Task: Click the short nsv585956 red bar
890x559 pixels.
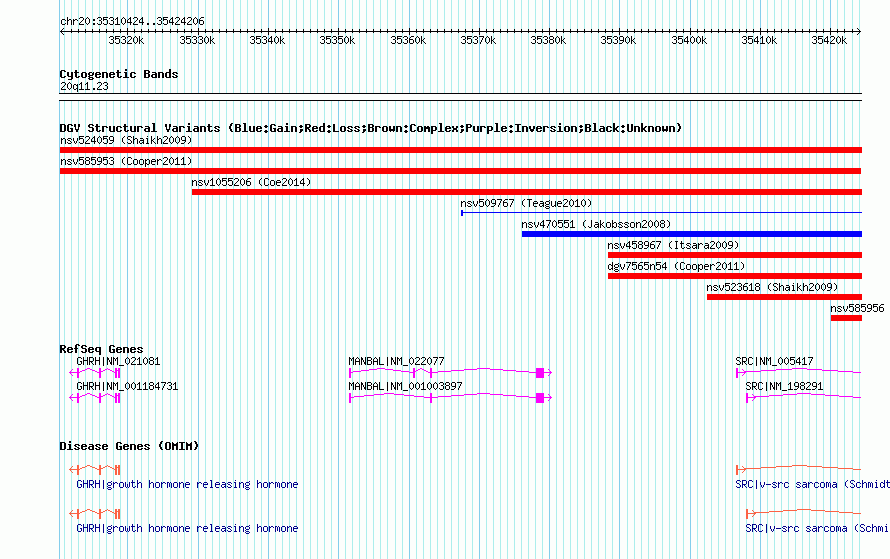Action: (x=846, y=318)
